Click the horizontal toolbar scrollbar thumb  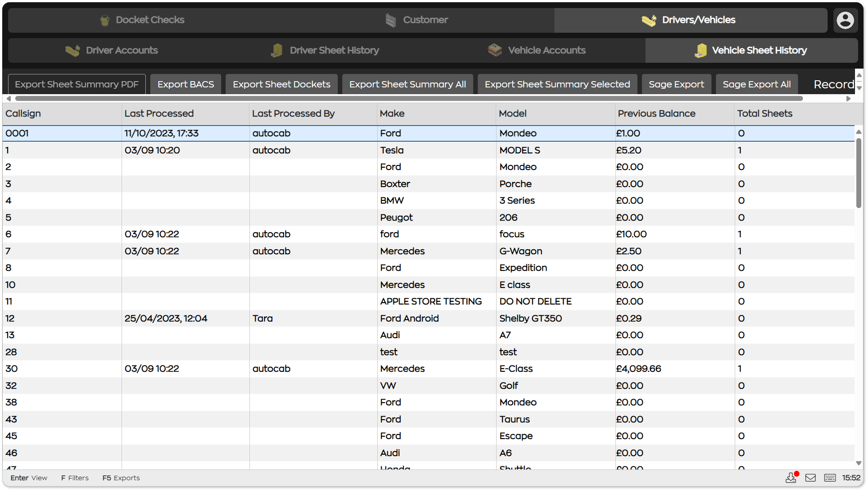[x=409, y=99]
